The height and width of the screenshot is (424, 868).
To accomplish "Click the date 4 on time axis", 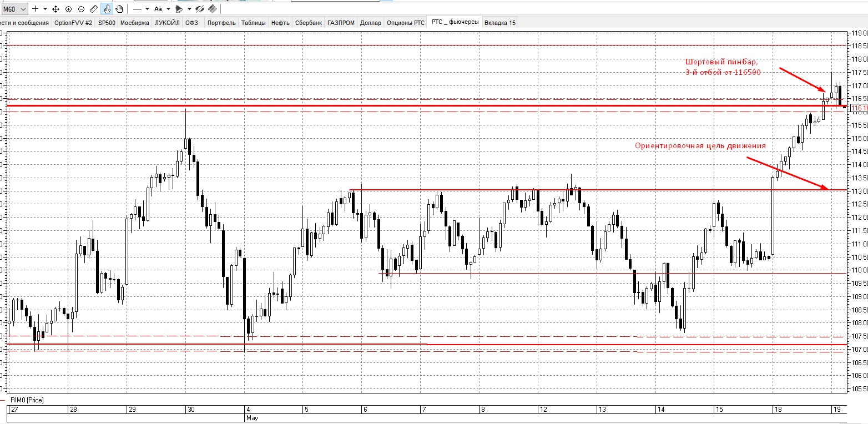I will (x=248, y=410).
